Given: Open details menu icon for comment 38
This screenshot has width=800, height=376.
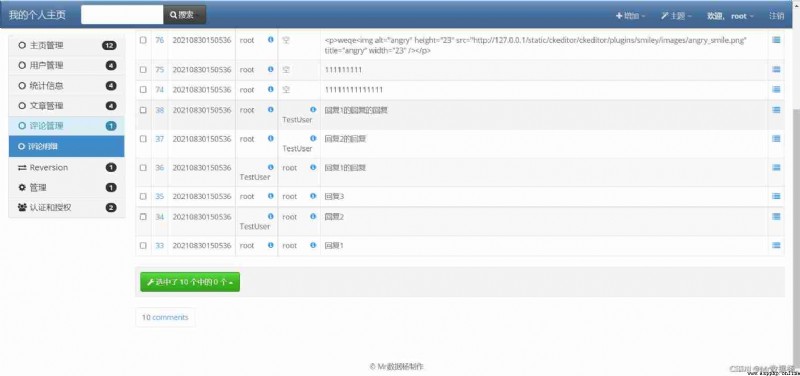Looking at the screenshot, I should pyautogui.click(x=776, y=110).
